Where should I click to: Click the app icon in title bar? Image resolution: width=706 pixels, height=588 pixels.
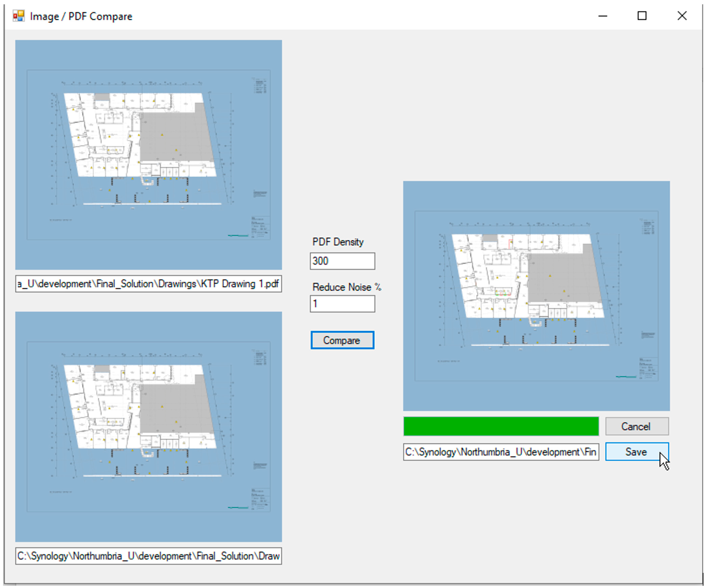click(x=19, y=16)
